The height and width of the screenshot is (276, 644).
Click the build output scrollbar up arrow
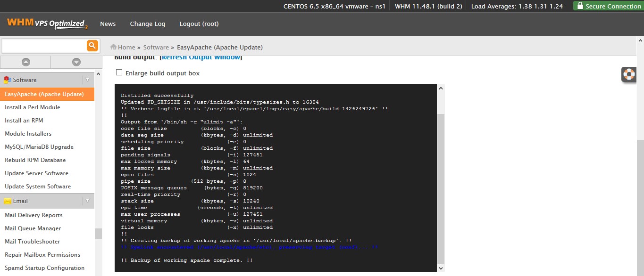tap(441, 88)
